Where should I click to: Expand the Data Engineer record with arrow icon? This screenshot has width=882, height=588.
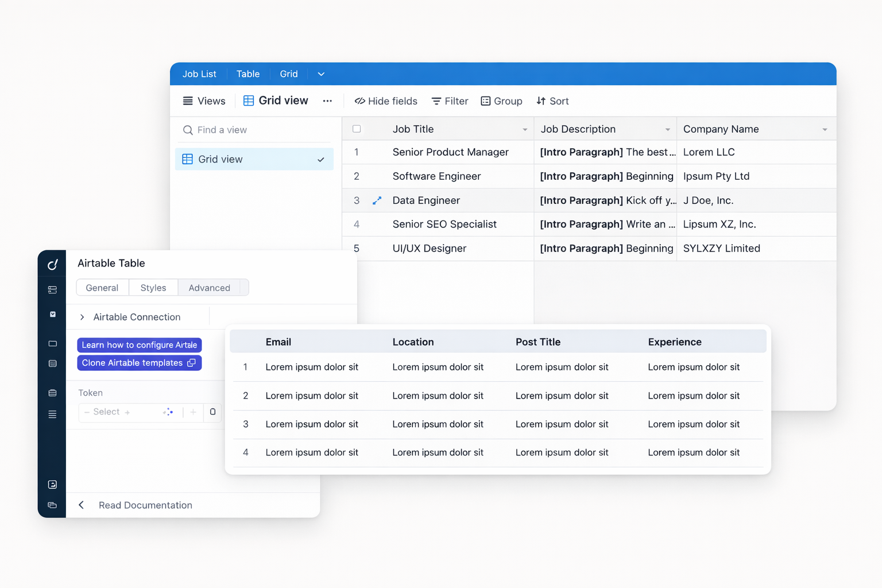pos(377,200)
